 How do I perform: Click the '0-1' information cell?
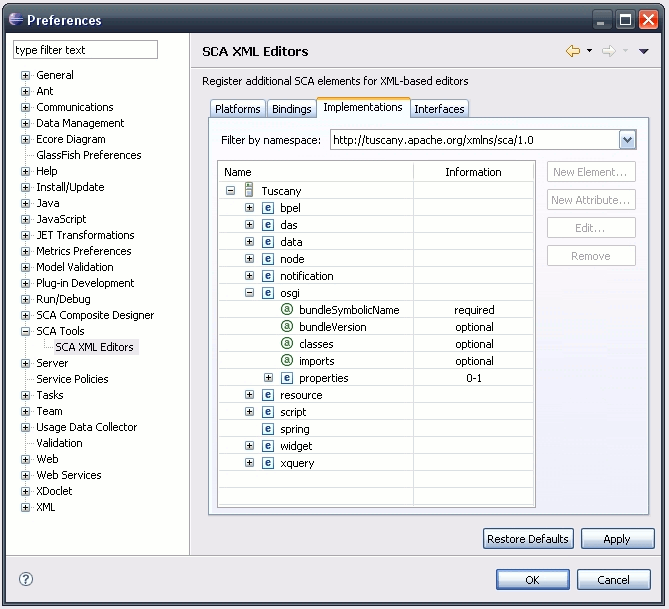pos(474,378)
